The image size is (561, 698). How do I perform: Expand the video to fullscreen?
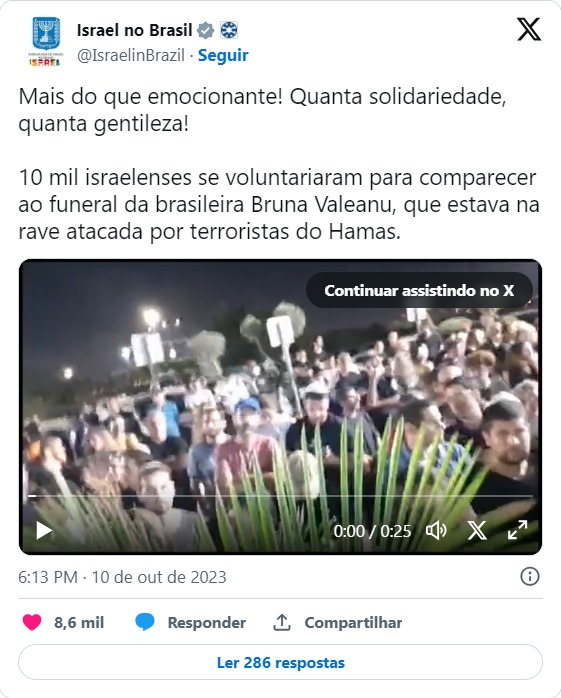tap(517, 530)
